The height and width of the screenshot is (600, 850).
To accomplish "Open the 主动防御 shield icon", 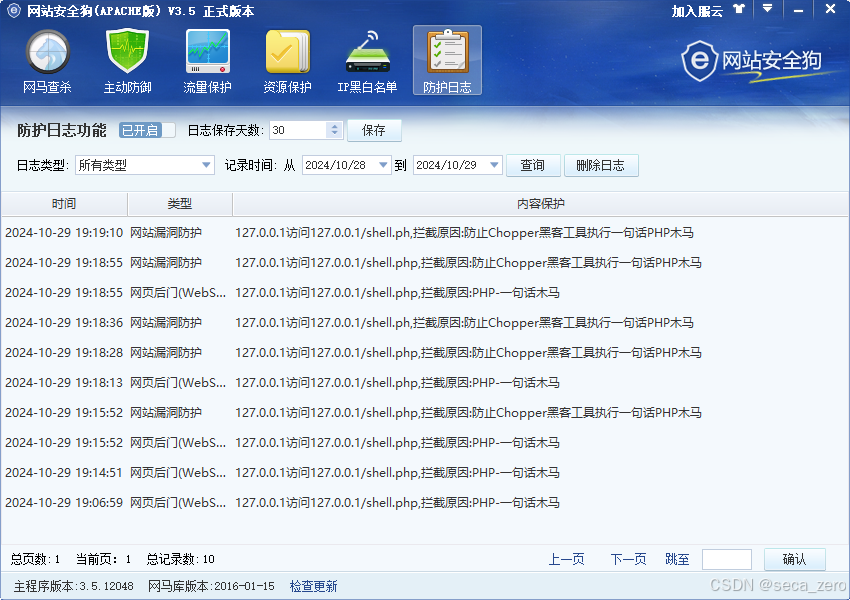I will coord(127,61).
